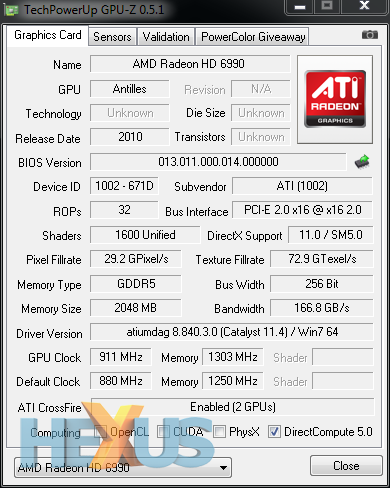The height and width of the screenshot is (488, 390).
Task: Click the empty Shader field in GPU Clock row
Action: coord(343,357)
